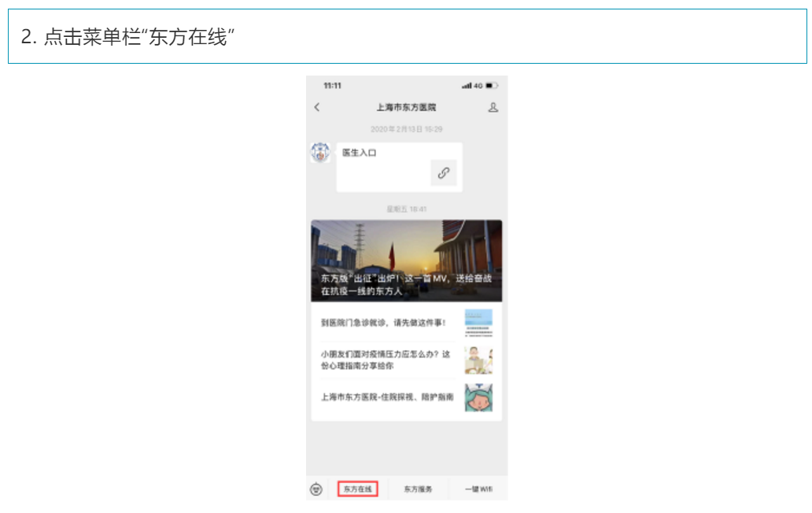Click the timestamp 2020年2月13日 16:29
Image resolution: width=812 pixels, height=513 pixels.
(x=407, y=129)
